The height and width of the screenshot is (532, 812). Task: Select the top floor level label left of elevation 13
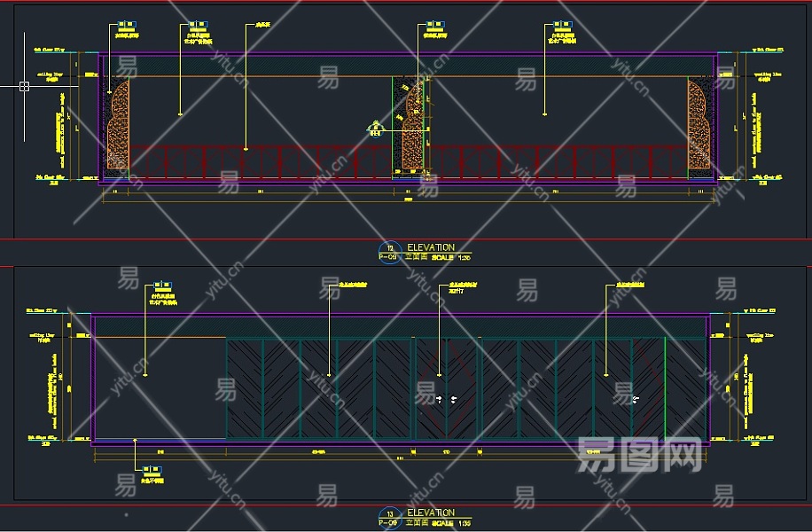tap(42, 311)
